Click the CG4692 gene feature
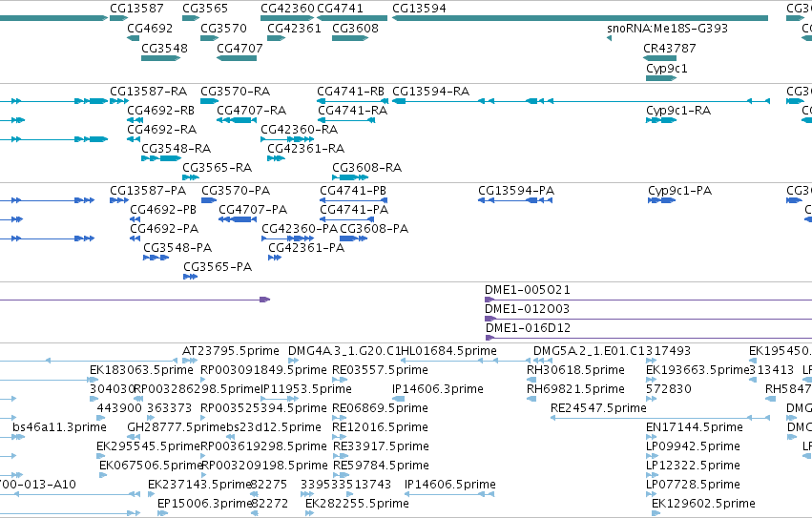812x518 pixels. 133,38
